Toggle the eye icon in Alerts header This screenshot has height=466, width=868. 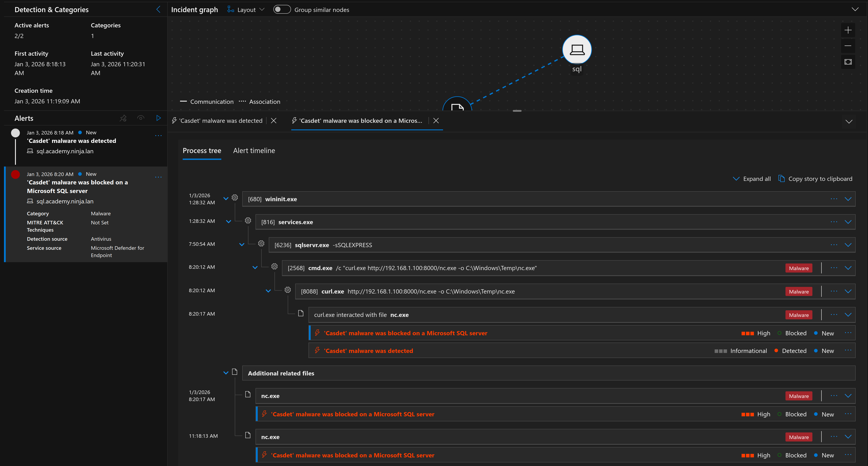pos(141,118)
